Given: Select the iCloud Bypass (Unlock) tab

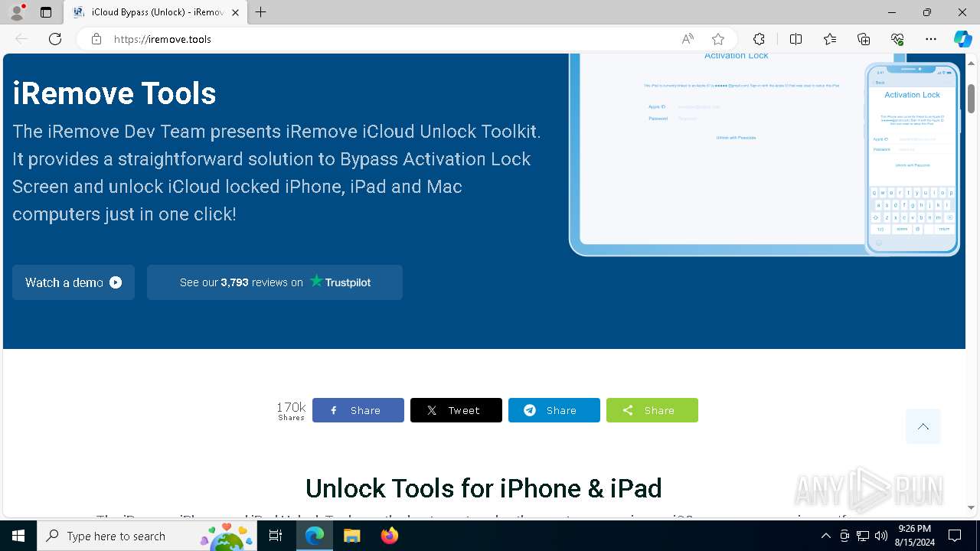Looking at the screenshot, I should pyautogui.click(x=156, y=12).
